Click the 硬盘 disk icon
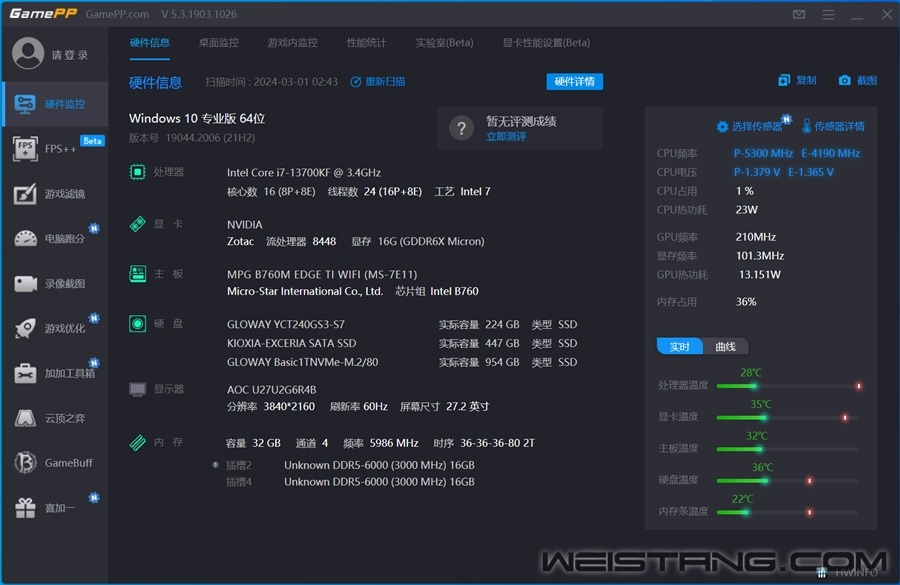Image resolution: width=900 pixels, height=585 pixels. 137,324
